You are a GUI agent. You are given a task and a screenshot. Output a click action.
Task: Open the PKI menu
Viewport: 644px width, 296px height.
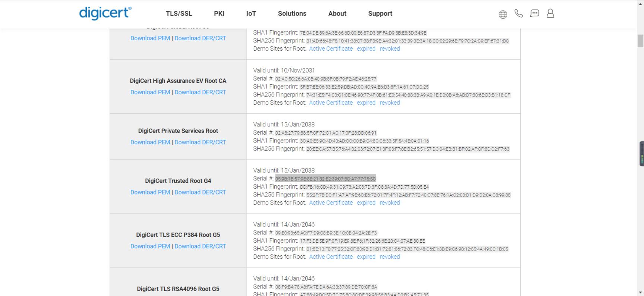tap(219, 13)
